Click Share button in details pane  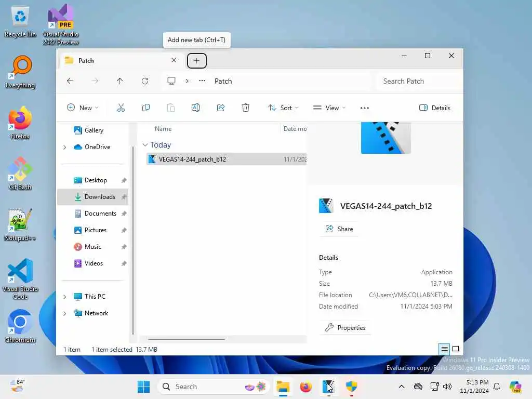click(339, 229)
